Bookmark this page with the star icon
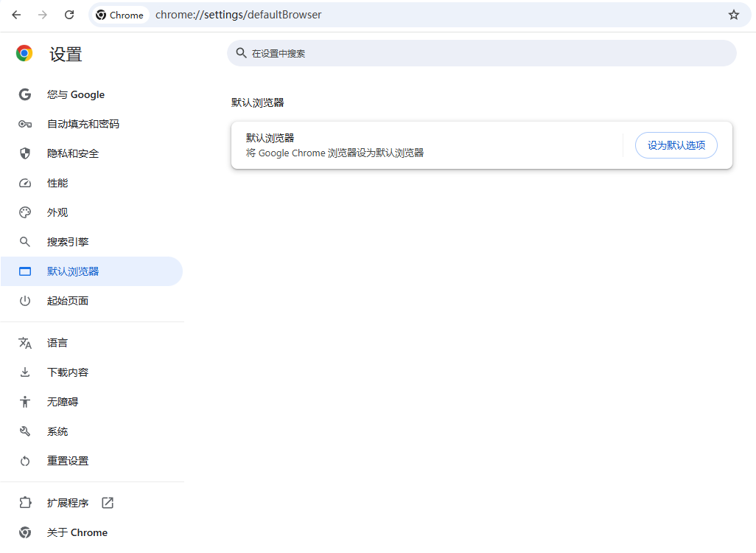Image resolution: width=756 pixels, height=553 pixels. (x=733, y=15)
